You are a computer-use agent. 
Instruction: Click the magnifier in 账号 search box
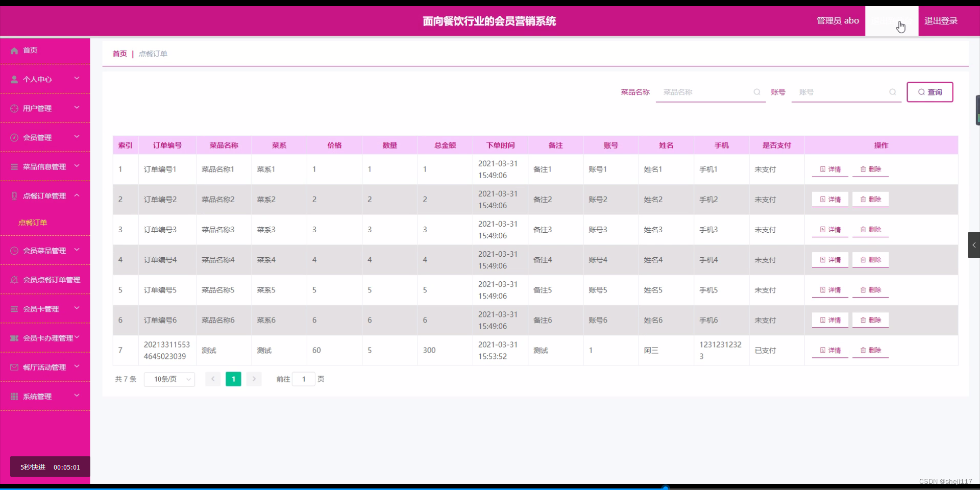pos(893,92)
